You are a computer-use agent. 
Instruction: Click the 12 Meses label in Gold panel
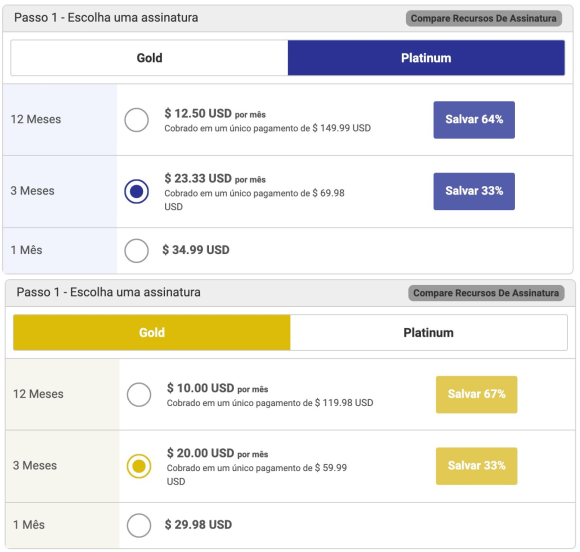[x=38, y=394]
